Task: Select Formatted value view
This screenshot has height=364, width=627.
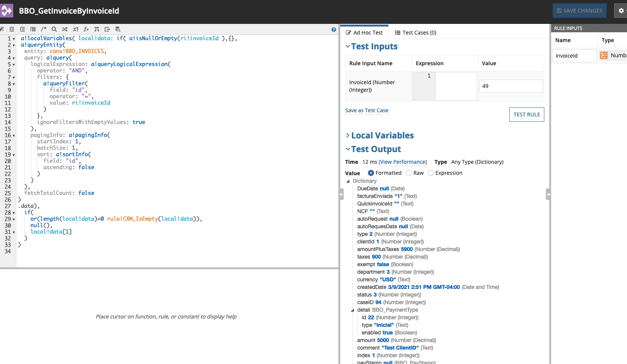Action: pos(371,173)
